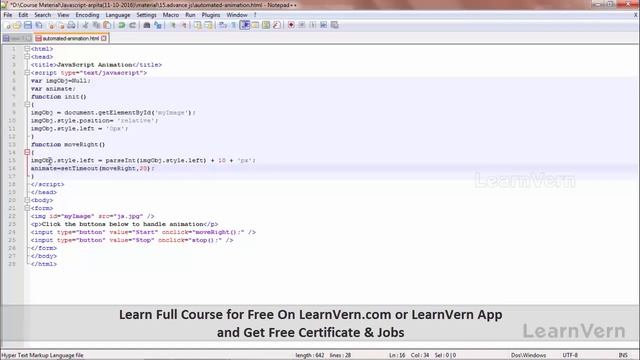Toggle show all characters icon
Screen dimensions: 640x360
(x=233, y=25)
